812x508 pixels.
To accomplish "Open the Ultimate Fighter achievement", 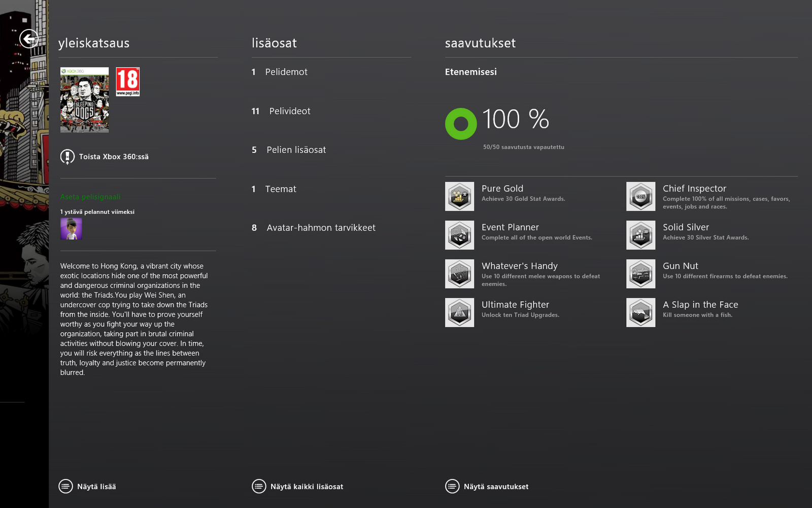I will pyautogui.click(x=520, y=309).
